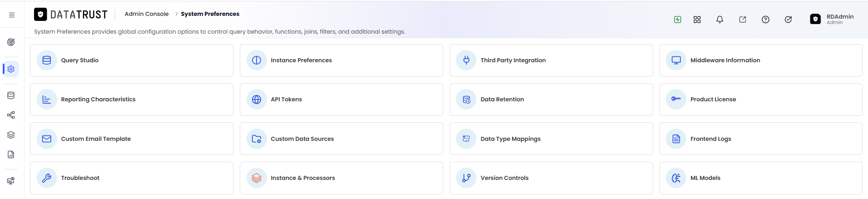The width and height of the screenshot is (868, 199).
Task: Open the apps grid icon
Action: coord(697,20)
